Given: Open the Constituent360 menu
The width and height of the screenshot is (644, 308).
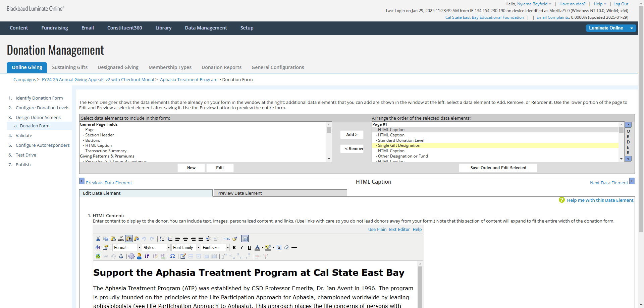Looking at the screenshot, I should (x=124, y=28).
